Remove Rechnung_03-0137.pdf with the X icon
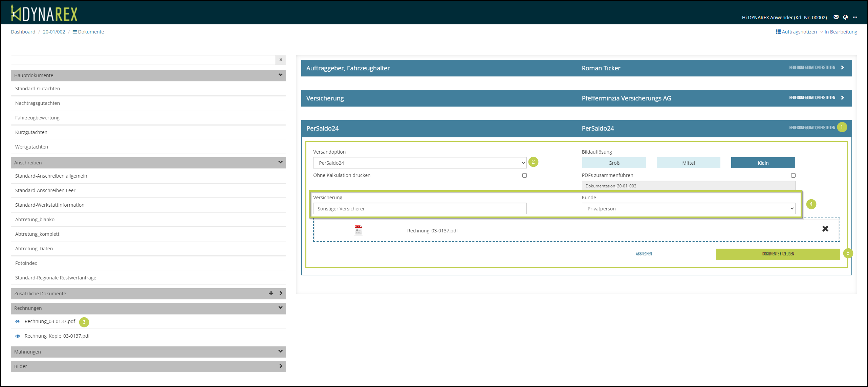This screenshot has width=868, height=387. tap(825, 229)
